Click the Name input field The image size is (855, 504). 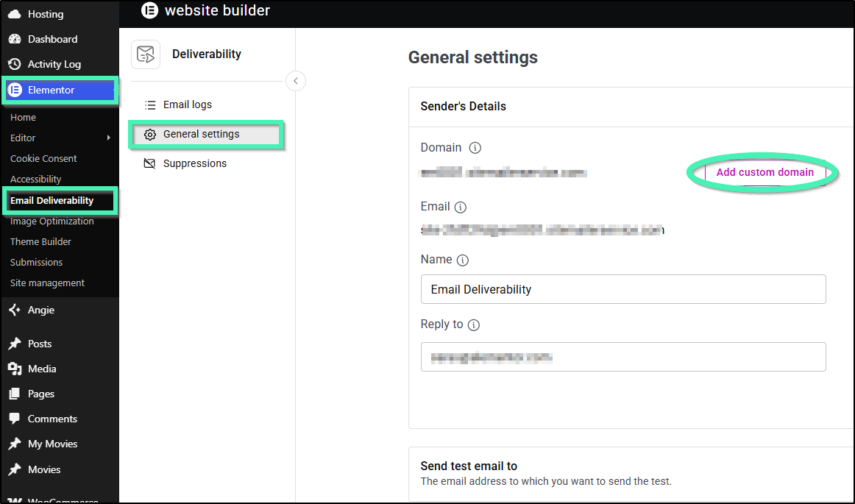623,289
